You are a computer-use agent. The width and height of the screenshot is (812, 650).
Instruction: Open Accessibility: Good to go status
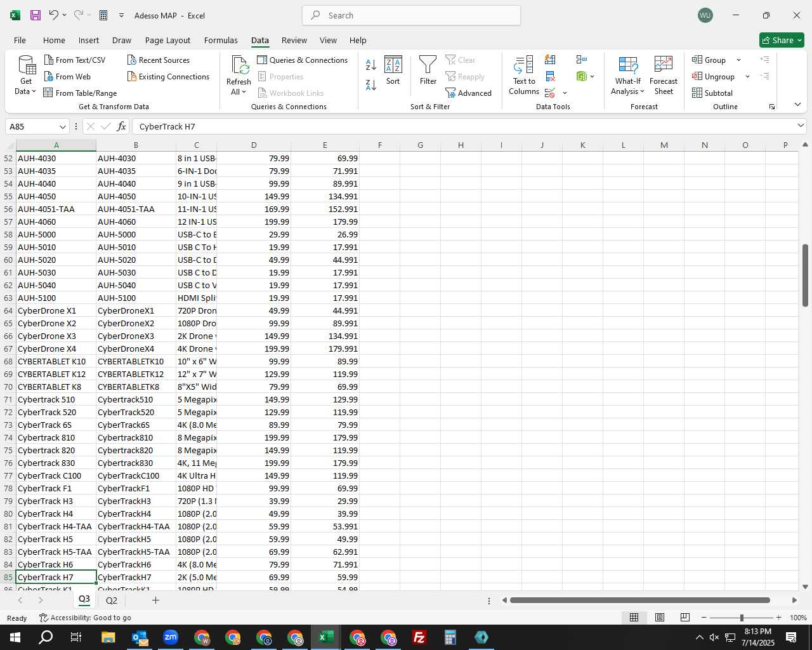[x=85, y=618]
